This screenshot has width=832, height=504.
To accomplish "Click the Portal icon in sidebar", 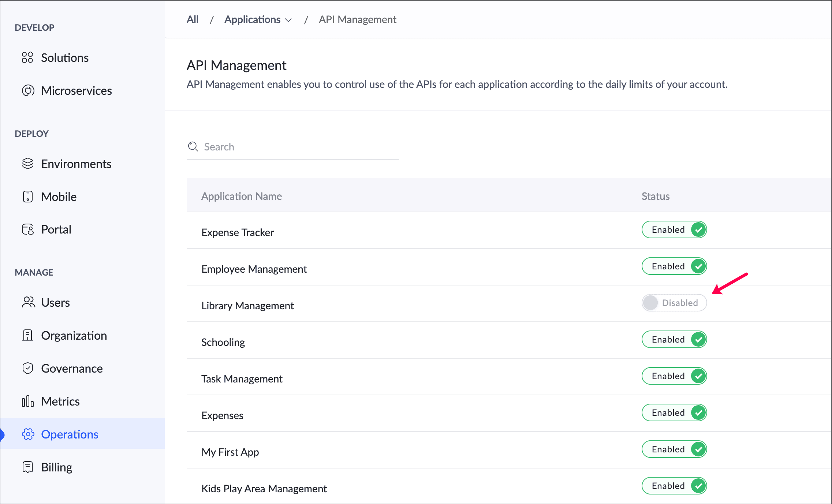I will click(x=28, y=229).
